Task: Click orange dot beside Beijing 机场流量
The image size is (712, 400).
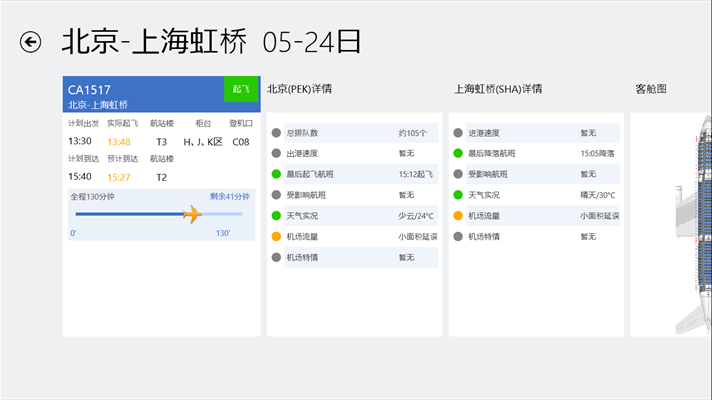Action: click(x=276, y=236)
